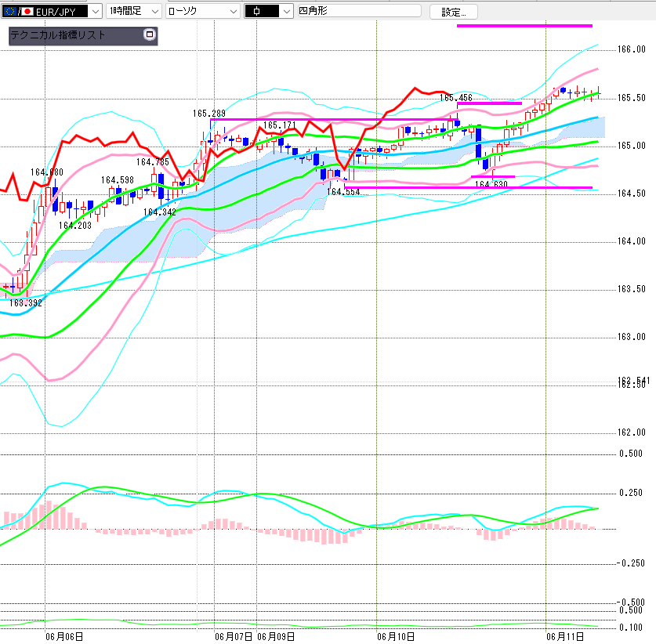This screenshot has height=644, width=656.
Task: Click the 06月07日 date axis label
Action: [x=234, y=636]
